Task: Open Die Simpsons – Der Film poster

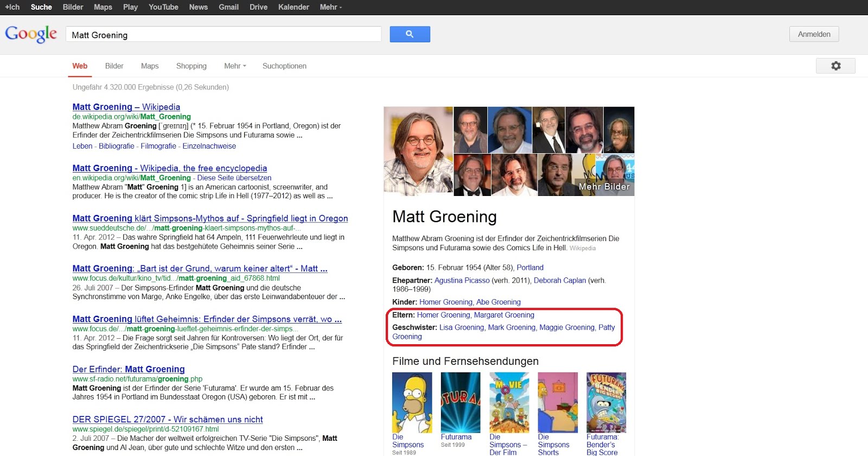Action: (509, 402)
